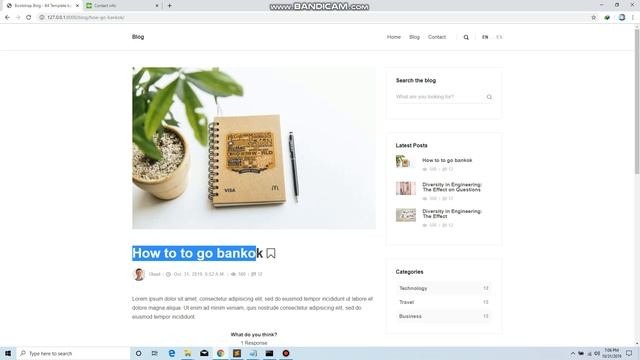Open Blog in the navbar
The height and width of the screenshot is (360, 640).
coord(414,37)
